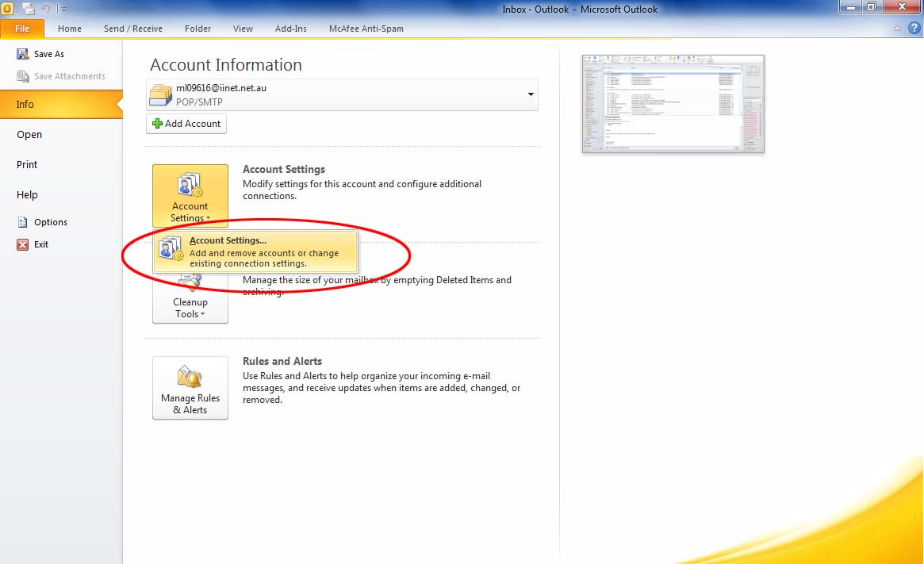Open Options from the sidebar
Screen dimensions: 924x564
tap(51, 222)
